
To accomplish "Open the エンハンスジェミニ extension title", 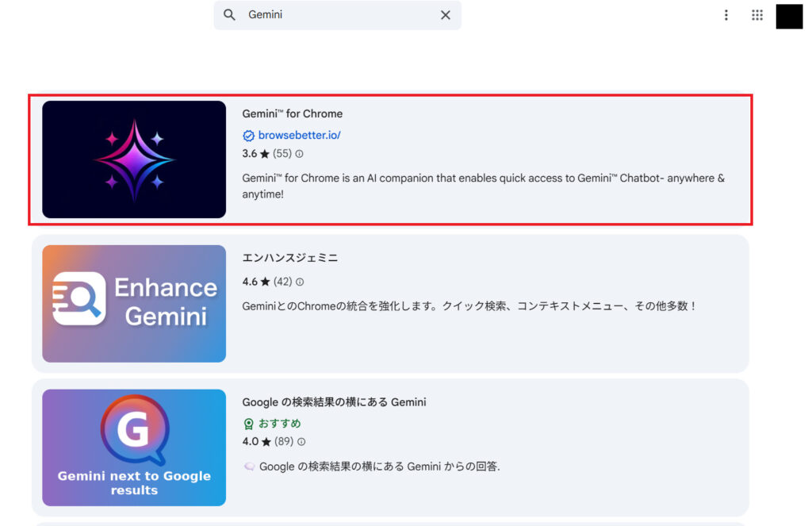I will (290, 258).
